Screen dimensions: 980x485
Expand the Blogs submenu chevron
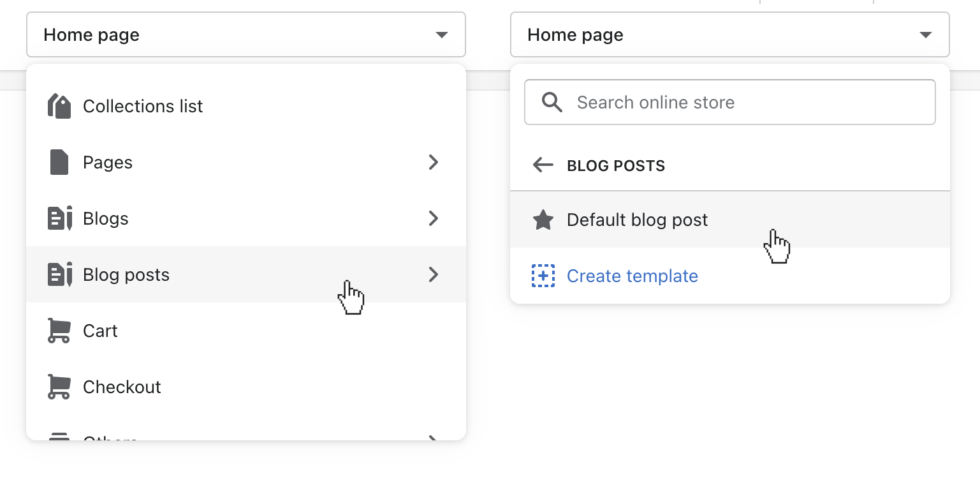(x=434, y=218)
